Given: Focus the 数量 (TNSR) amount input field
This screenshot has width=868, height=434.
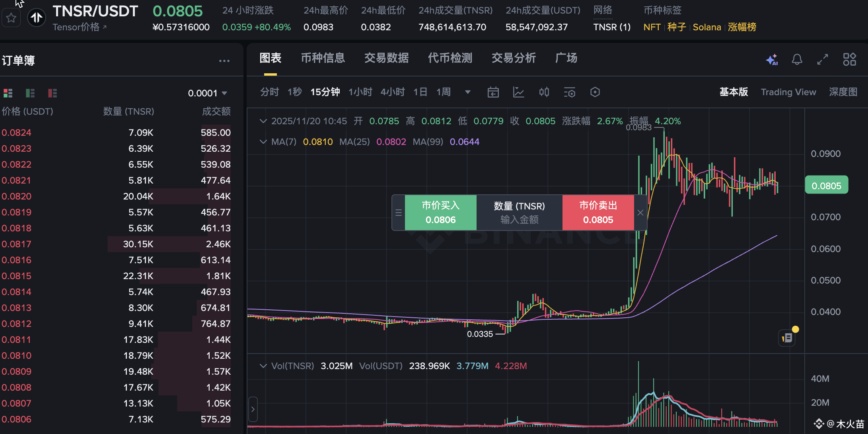Looking at the screenshot, I should pyautogui.click(x=520, y=213).
